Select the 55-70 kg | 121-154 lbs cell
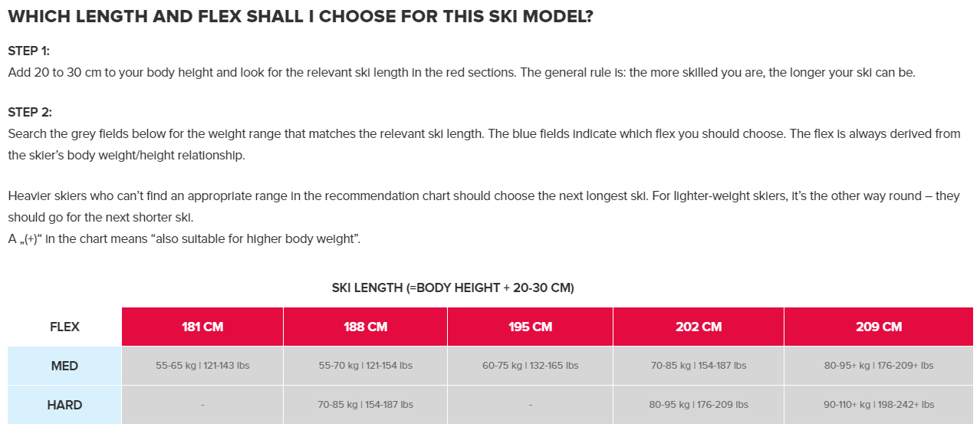980x437 pixels. 365,366
